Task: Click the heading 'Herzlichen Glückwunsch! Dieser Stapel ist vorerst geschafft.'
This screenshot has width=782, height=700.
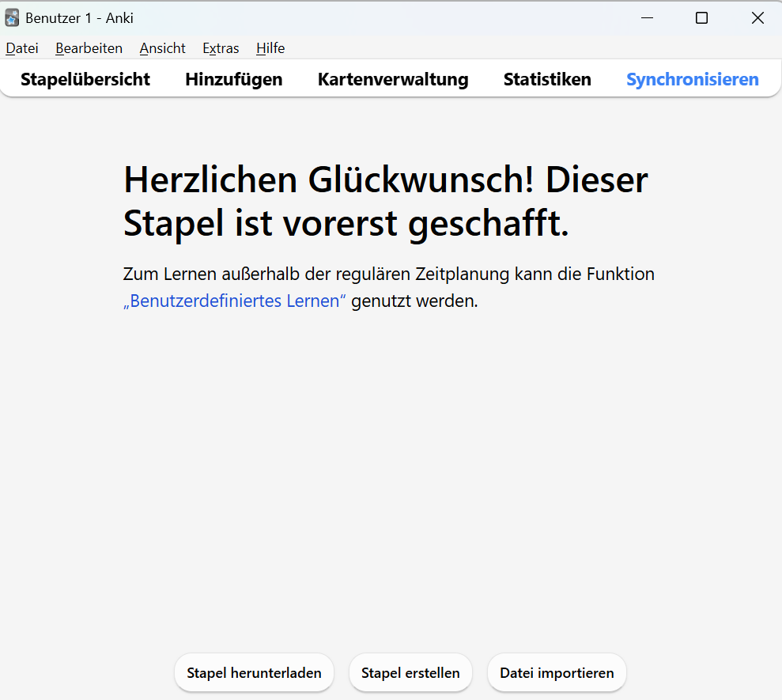Action: pyautogui.click(x=386, y=201)
